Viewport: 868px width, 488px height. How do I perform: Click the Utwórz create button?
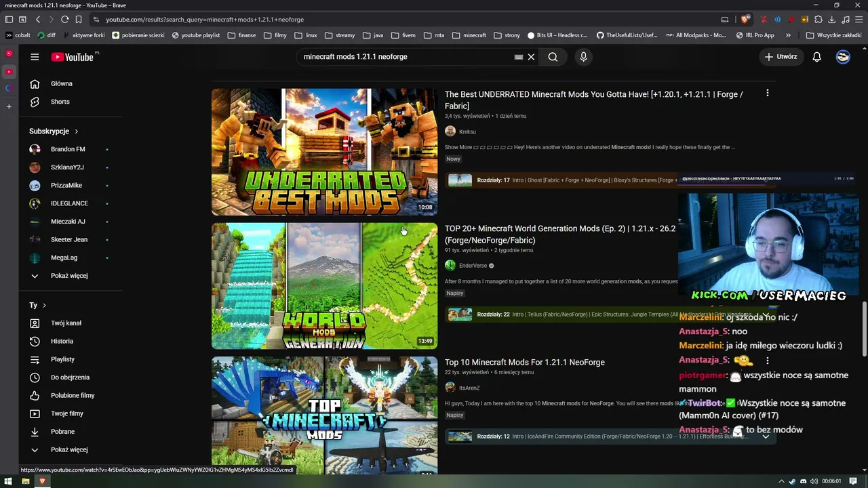point(781,57)
